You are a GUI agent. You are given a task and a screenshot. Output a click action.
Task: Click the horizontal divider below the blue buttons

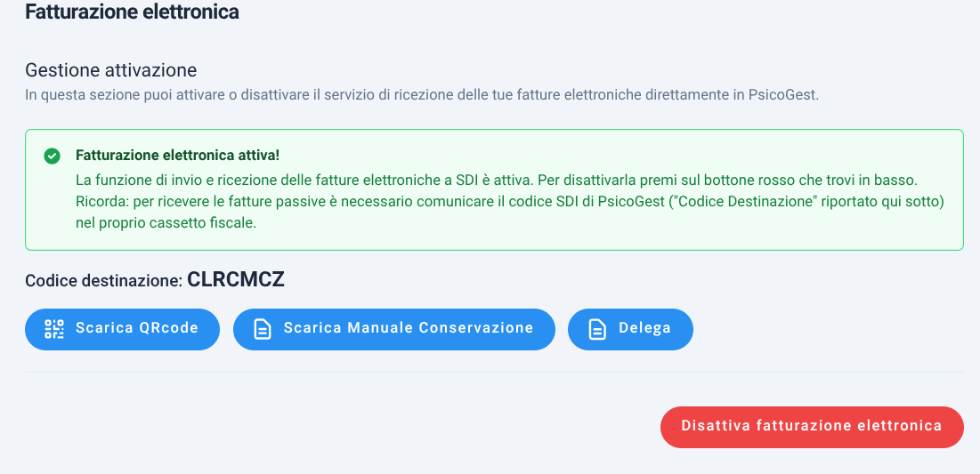point(494,373)
